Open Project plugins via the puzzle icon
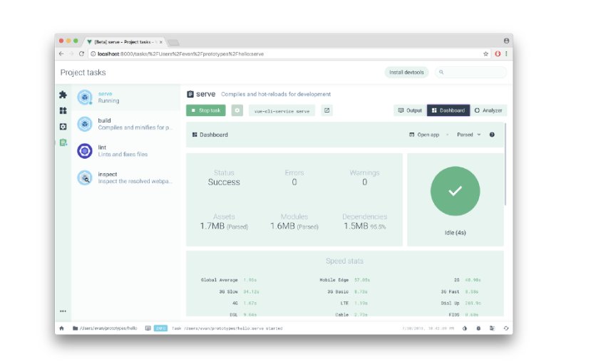The image size is (591, 364). coord(63,95)
